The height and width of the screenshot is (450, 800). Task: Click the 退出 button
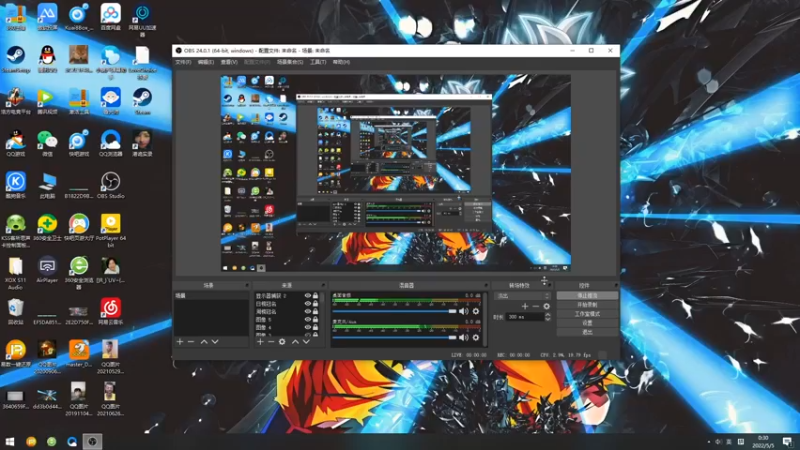click(x=587, y=332)
